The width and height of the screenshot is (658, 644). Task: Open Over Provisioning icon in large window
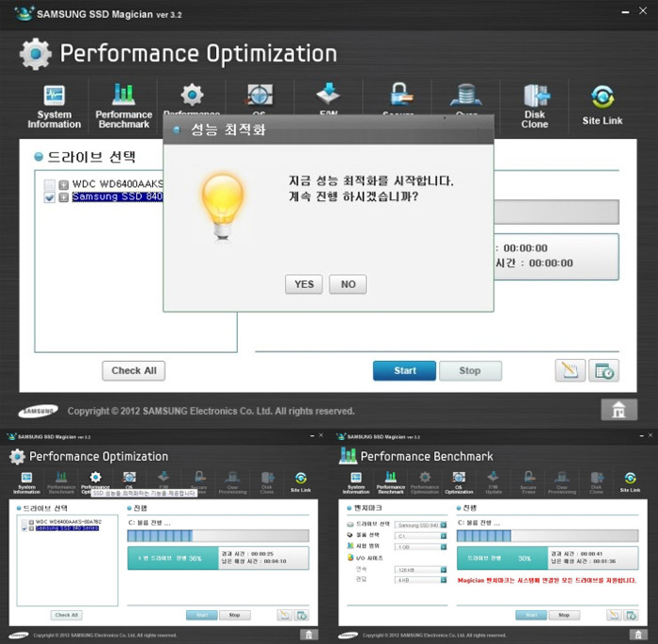[x=466, y=95]
